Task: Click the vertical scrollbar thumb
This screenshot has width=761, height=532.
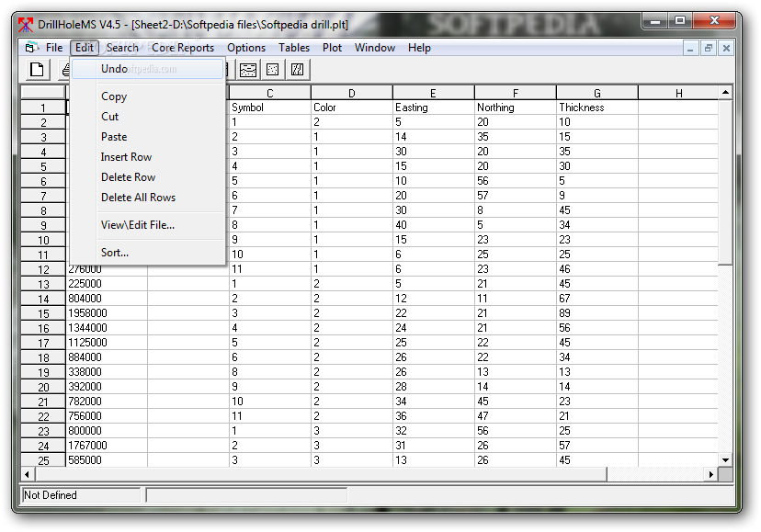Action: coord(725,182)
